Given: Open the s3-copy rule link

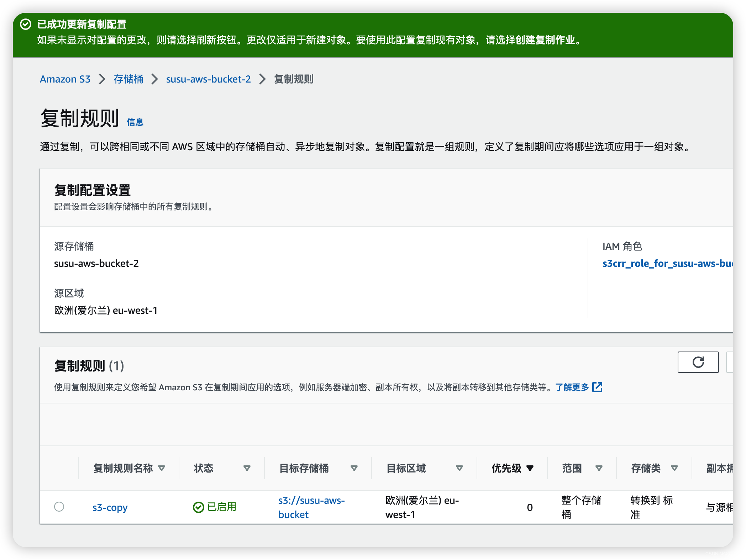Looking at the screenshot, I should click(x=110, y=507).
